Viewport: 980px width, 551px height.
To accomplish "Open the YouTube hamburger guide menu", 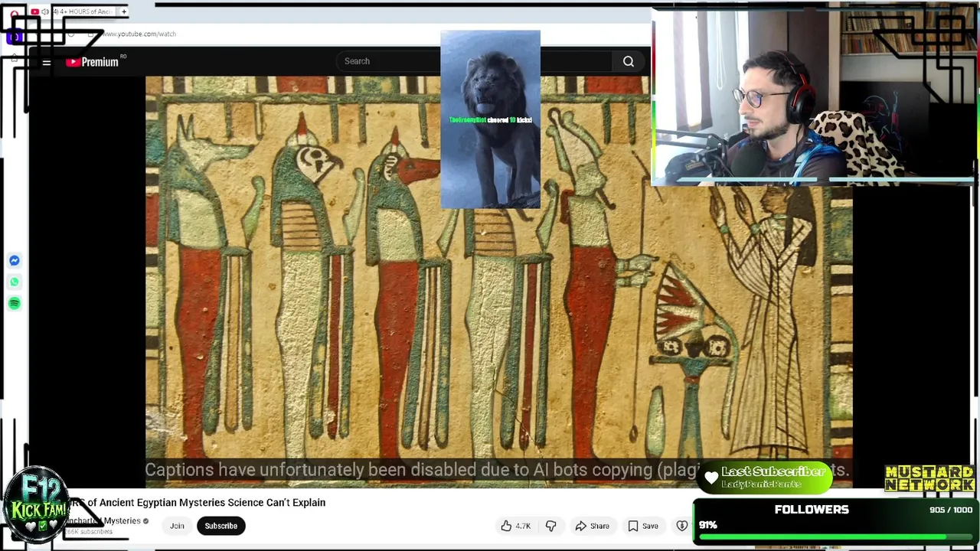I will tap(47, 62).
